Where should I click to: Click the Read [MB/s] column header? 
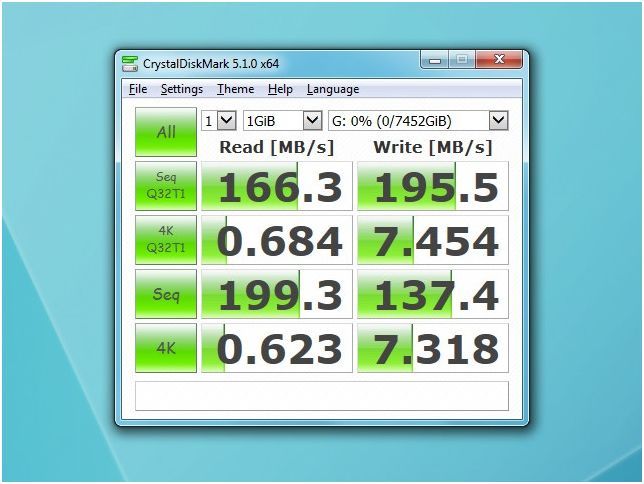[x=277, y=148]
